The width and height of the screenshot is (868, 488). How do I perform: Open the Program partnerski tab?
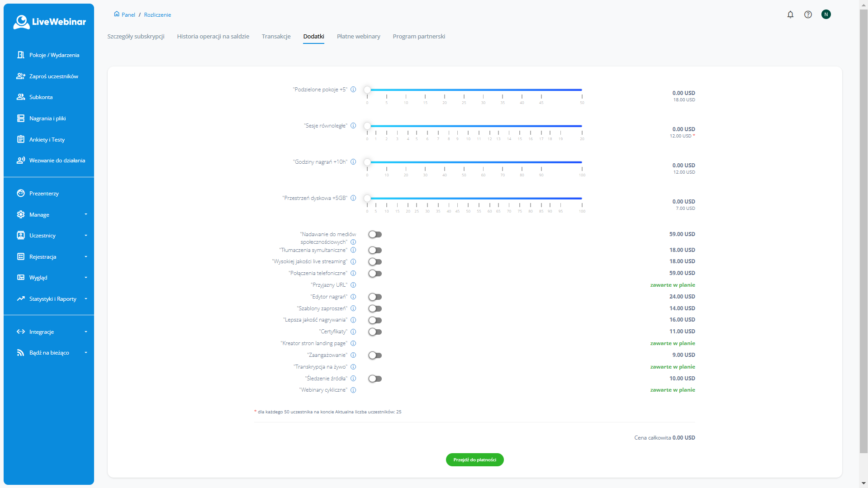tap(418, 37)
